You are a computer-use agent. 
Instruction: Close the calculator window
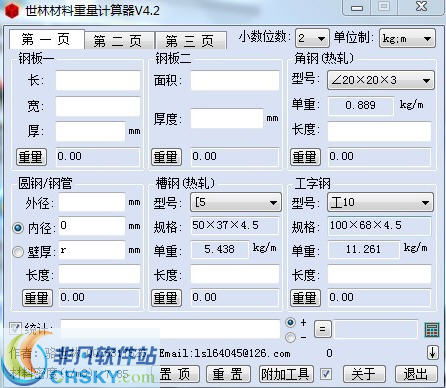[x=421, y=7]
